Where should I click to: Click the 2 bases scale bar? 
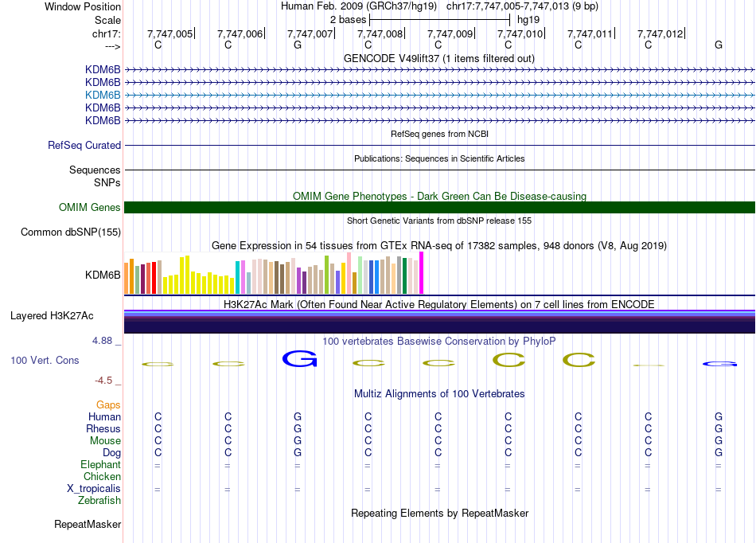439,20
